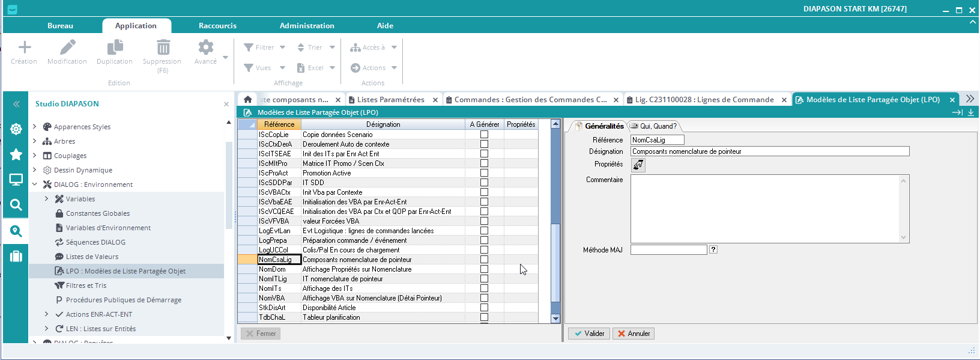Image resolution: width=980 pixels, height=360 pixels.
Task: Click the Duplication icon in ribbon
Action: (x=115, y=47)
